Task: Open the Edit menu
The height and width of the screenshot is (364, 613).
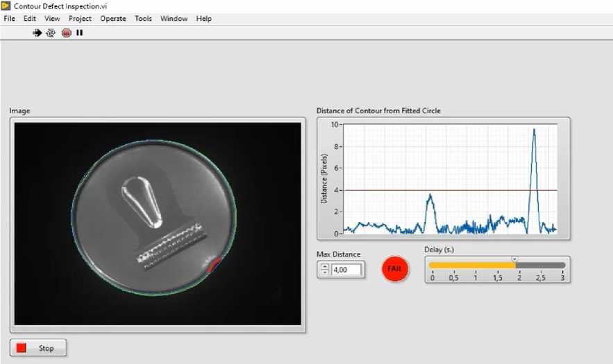Action: [x=30, y=19]
